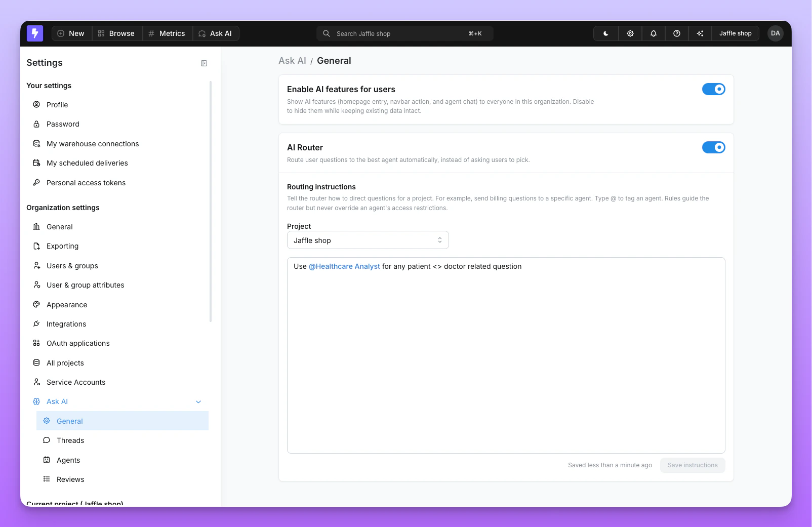Open My warehouse connections
The image size is (812, 527).
[117, 144]
